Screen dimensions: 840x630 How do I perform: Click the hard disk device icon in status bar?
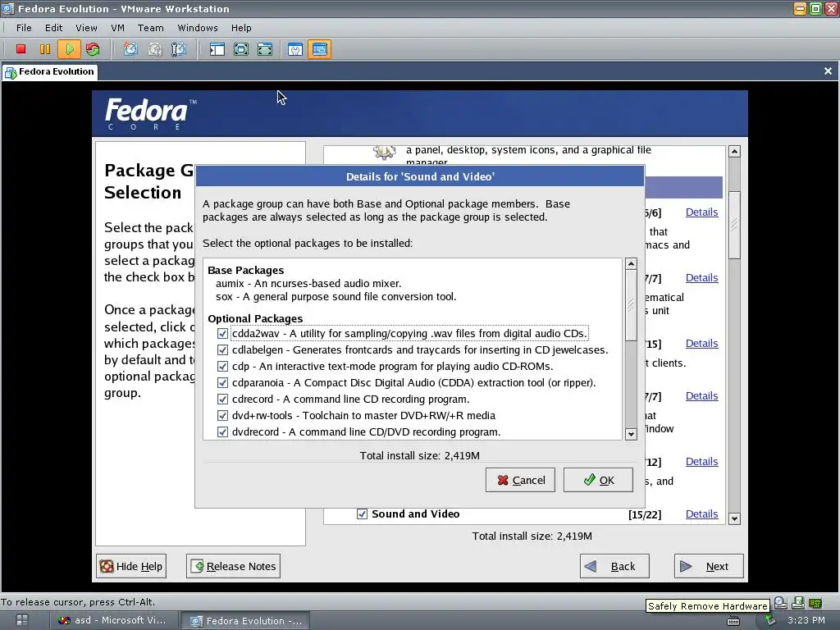tap(781, 603)
